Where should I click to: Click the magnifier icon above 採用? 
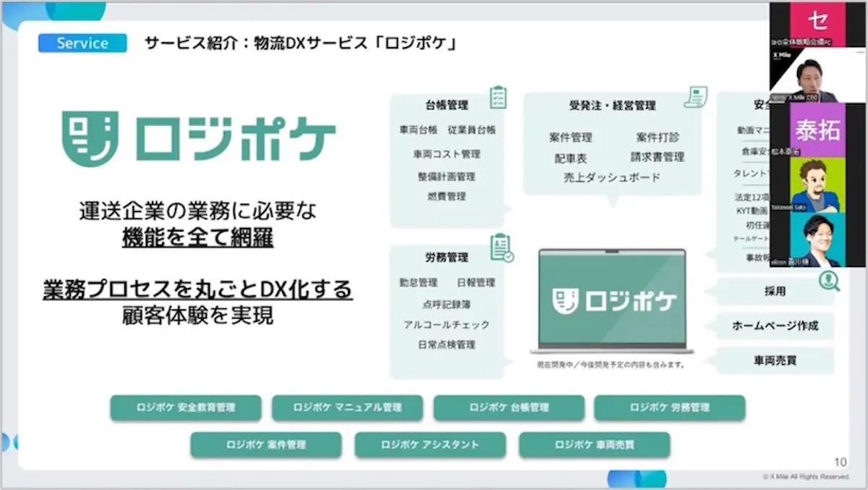pos(828,280)
